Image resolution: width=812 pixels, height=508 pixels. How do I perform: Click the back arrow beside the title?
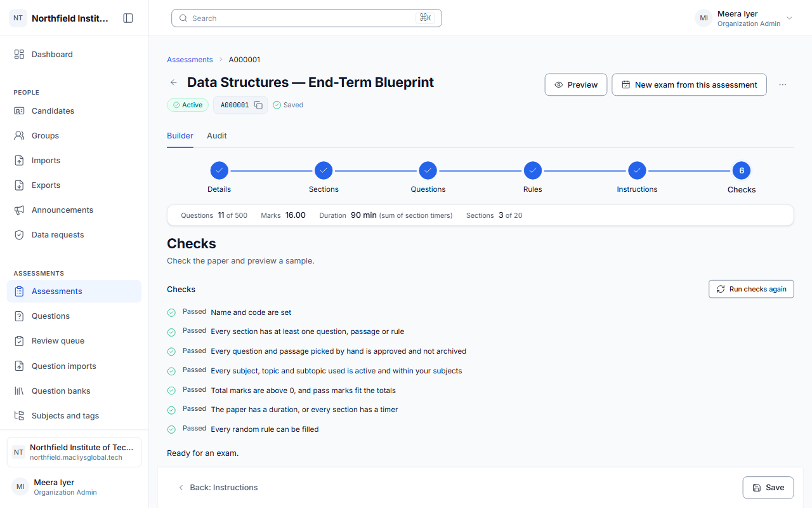coord(174,83)
